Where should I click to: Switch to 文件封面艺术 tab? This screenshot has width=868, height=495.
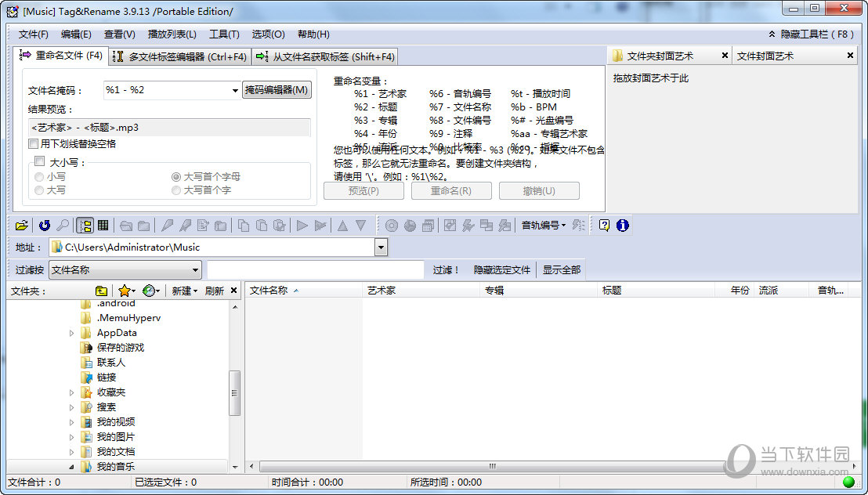coord(765,56)
